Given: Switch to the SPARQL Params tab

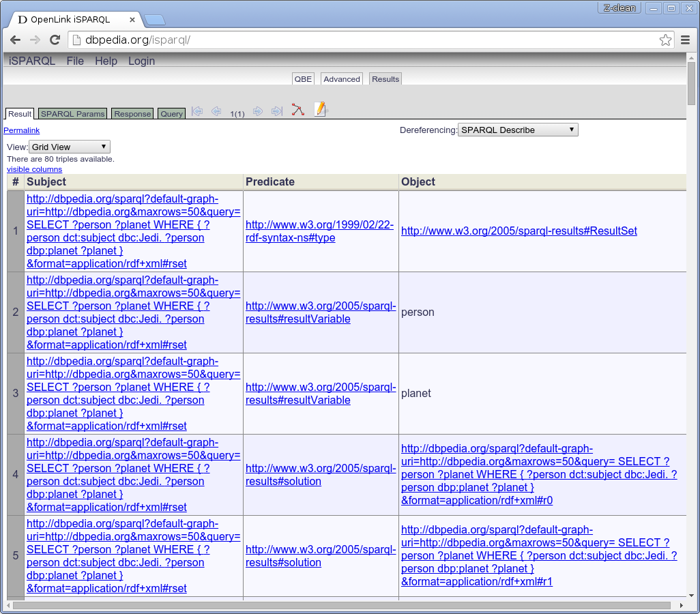Looking at the screenshot, I should [x=73, y=114].
